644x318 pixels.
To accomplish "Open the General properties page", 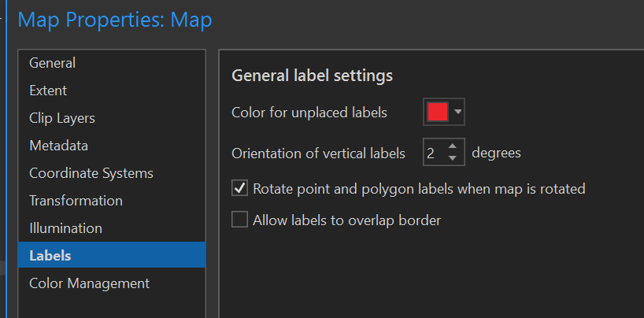I will click(52, 63).
